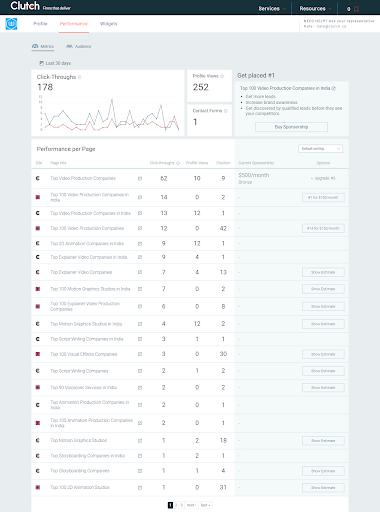Click the Upgrade #5 option
This screenshot has width=380, height=512.
(x=323, y=178)
